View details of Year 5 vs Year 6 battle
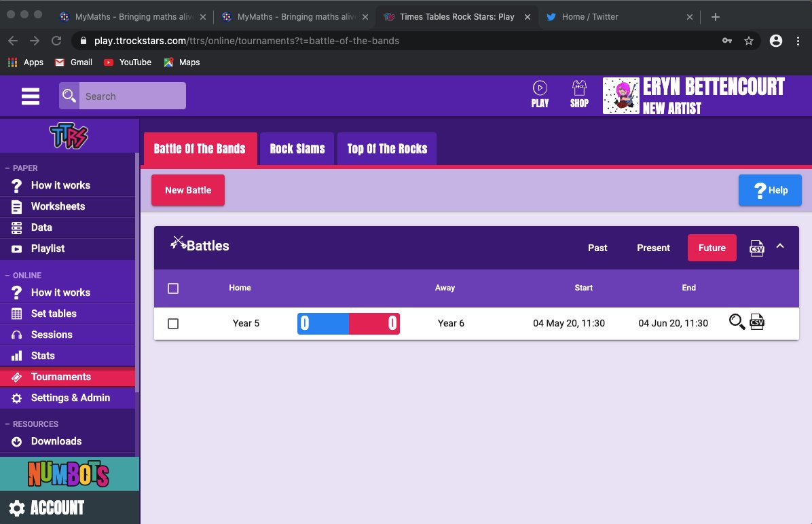The image size is (812, 524). pos(737,322)
